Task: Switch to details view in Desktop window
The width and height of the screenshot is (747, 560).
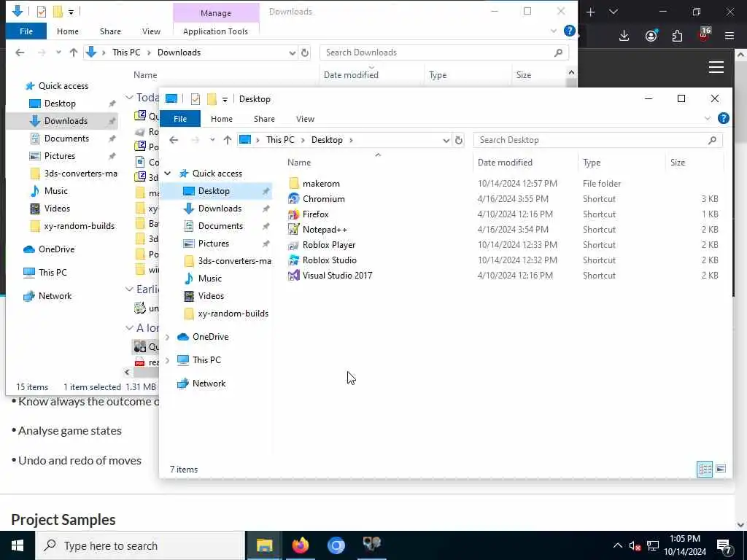Action: 705,469
